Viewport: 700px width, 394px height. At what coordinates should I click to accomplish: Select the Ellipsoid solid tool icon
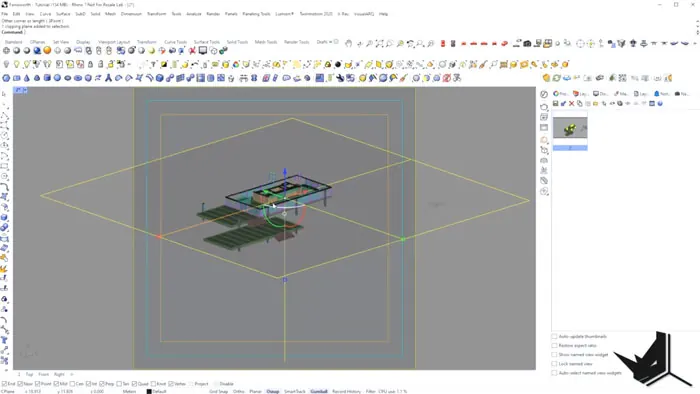[67, 78]
